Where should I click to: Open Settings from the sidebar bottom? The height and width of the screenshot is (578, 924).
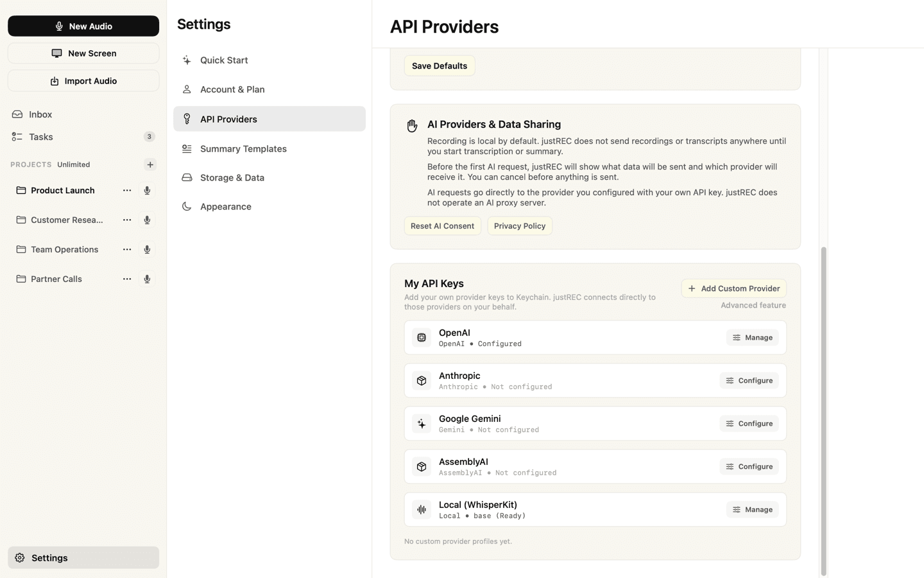[x=83, y=557]
